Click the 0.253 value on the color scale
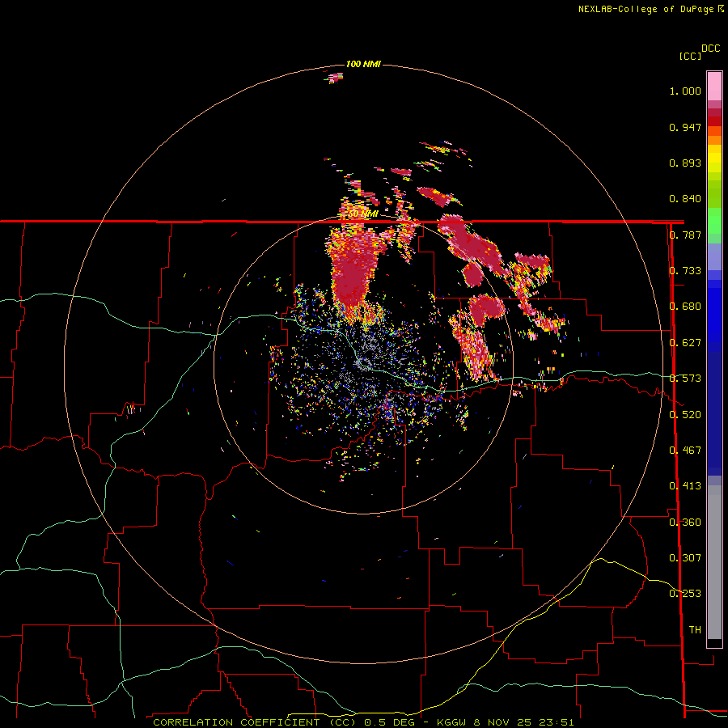 tap(685, 594)
